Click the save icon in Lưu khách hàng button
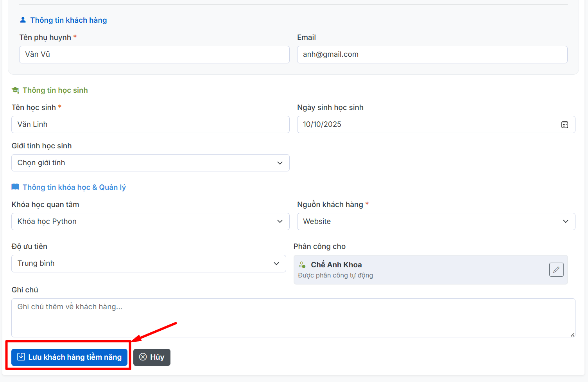 pos(21,357)
